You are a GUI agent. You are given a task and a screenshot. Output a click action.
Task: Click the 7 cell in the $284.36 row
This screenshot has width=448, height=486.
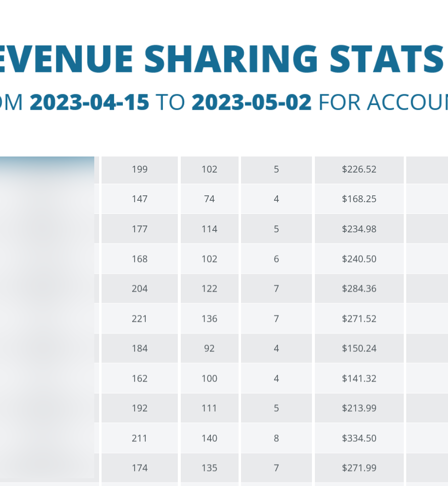tap(276, 289)
